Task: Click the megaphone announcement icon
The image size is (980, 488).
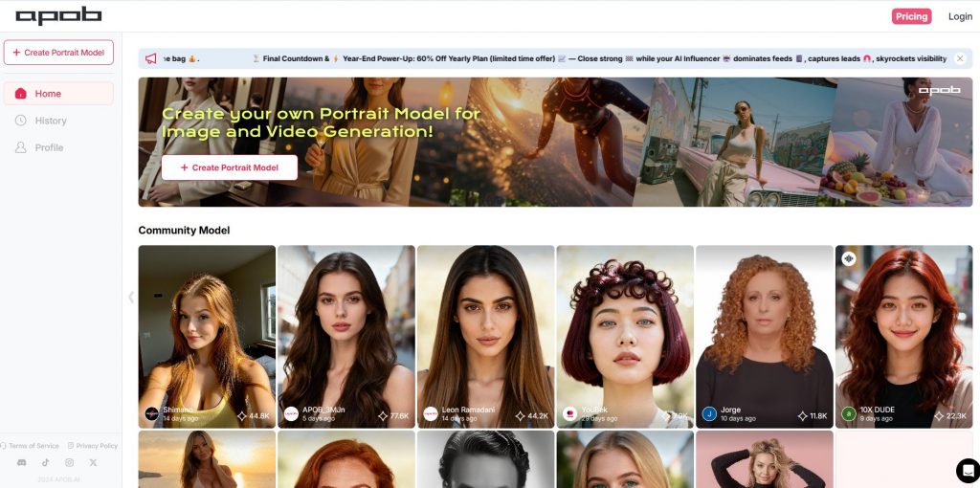Action: tap(151, 58)
